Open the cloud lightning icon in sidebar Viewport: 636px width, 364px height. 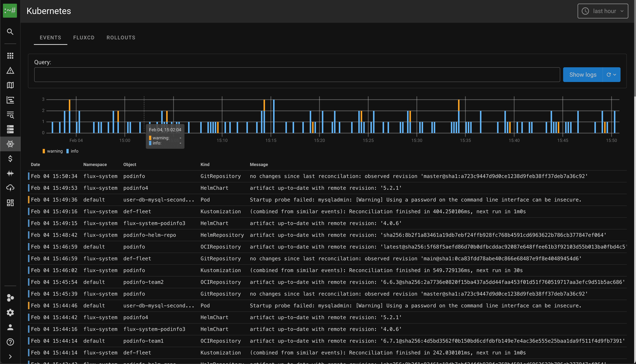point(10,188)
